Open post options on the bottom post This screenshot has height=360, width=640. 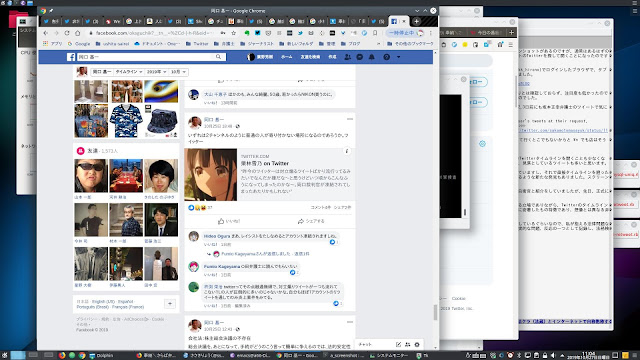350,322
